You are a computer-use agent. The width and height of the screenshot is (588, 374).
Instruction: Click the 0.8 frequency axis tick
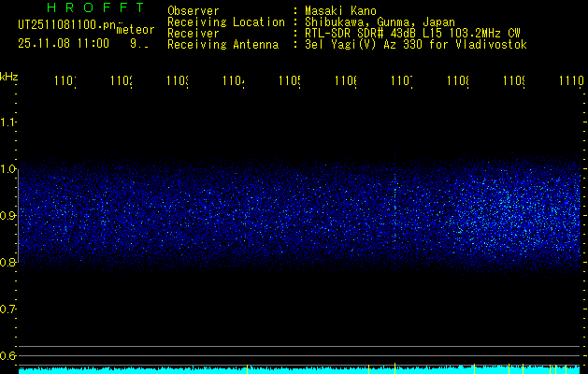[x=8, y=263]
